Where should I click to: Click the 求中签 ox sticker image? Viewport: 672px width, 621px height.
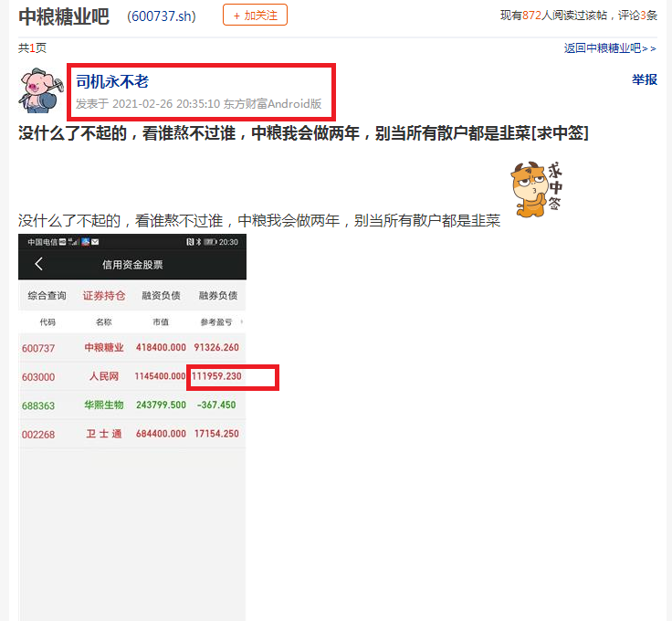[x=537, y=189]
